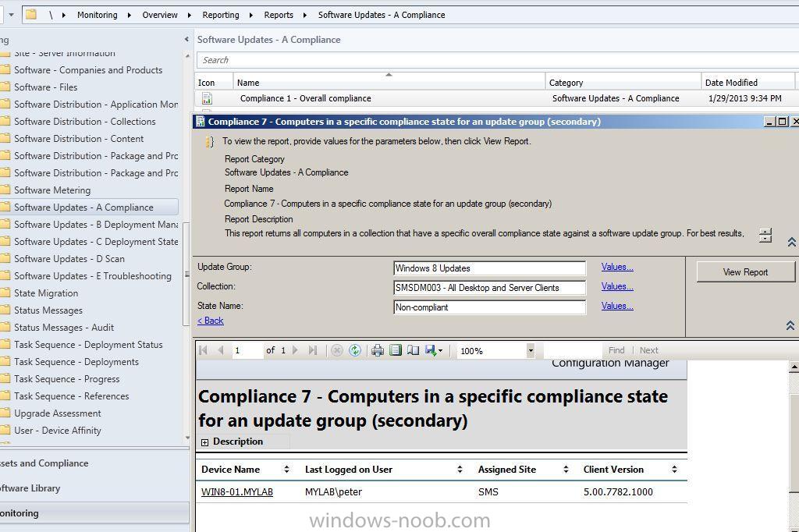Collapse the navigation pane arrow
This screenshot has width=799, height=532.
[186, 39]
